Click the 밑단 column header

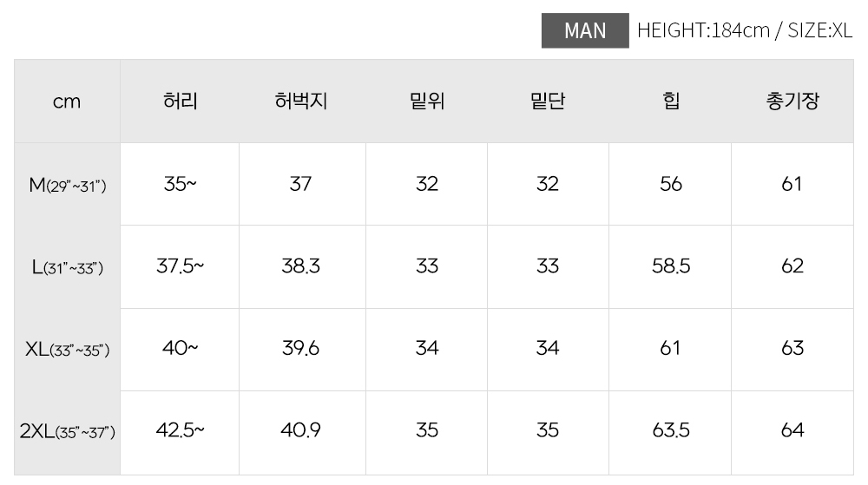pyautogui.click(x=548, y=102)
